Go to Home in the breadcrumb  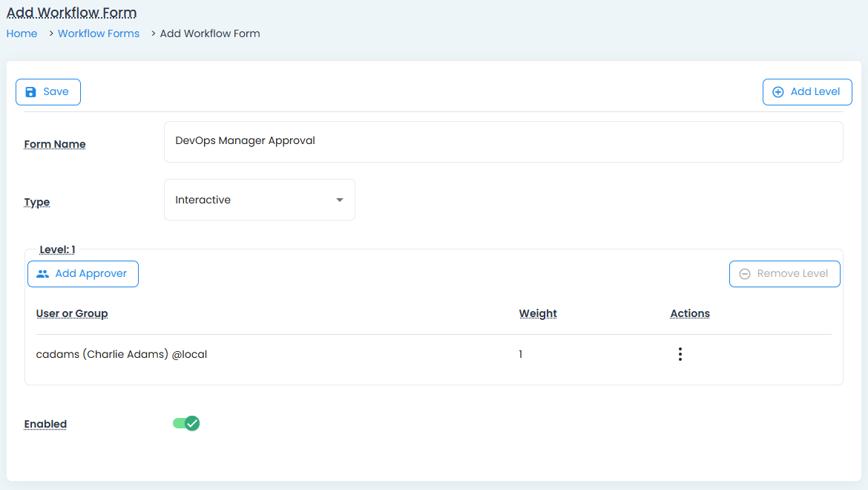(22, 33)
